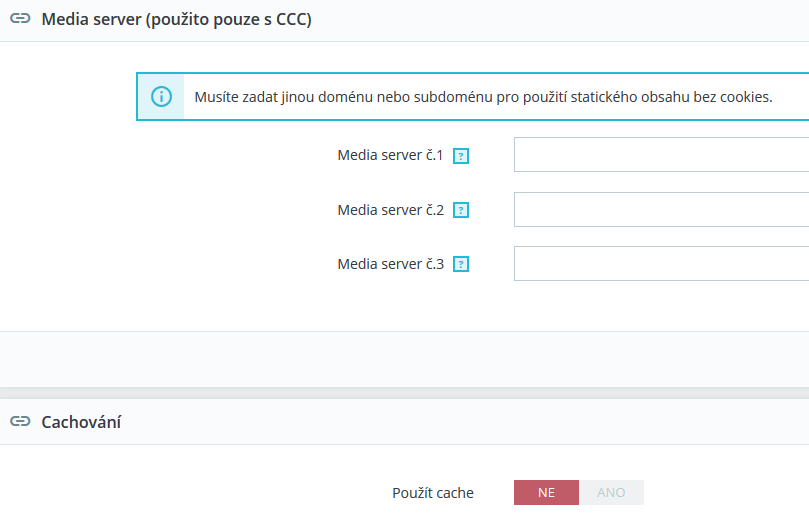Viewport: 809px width, 523px height.
Task: Click the Media server (použito pouze s CCC) title
Action: [176, 20]
